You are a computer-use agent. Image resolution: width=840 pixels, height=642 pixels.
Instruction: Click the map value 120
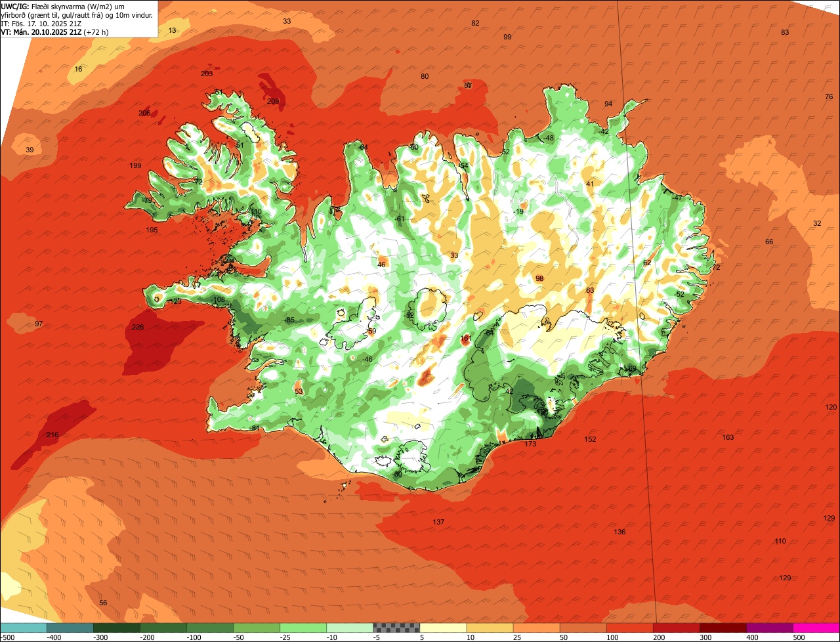[831, 407]
